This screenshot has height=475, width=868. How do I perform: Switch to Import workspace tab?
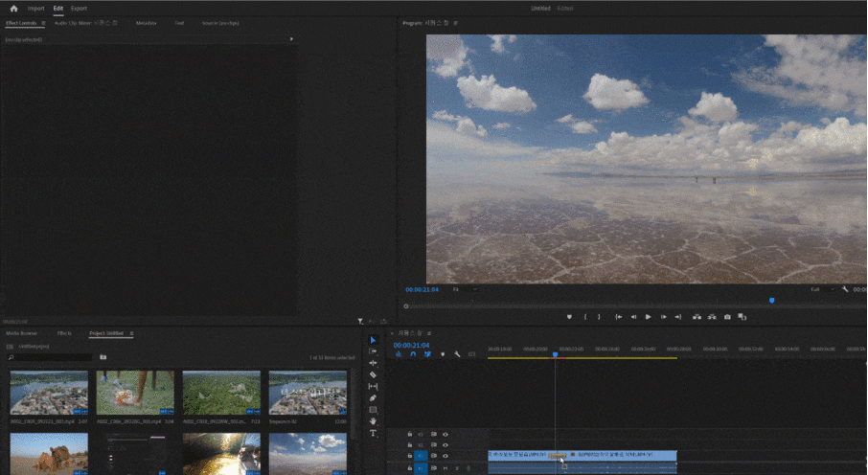pyautogui.click(x=36, y=9)
